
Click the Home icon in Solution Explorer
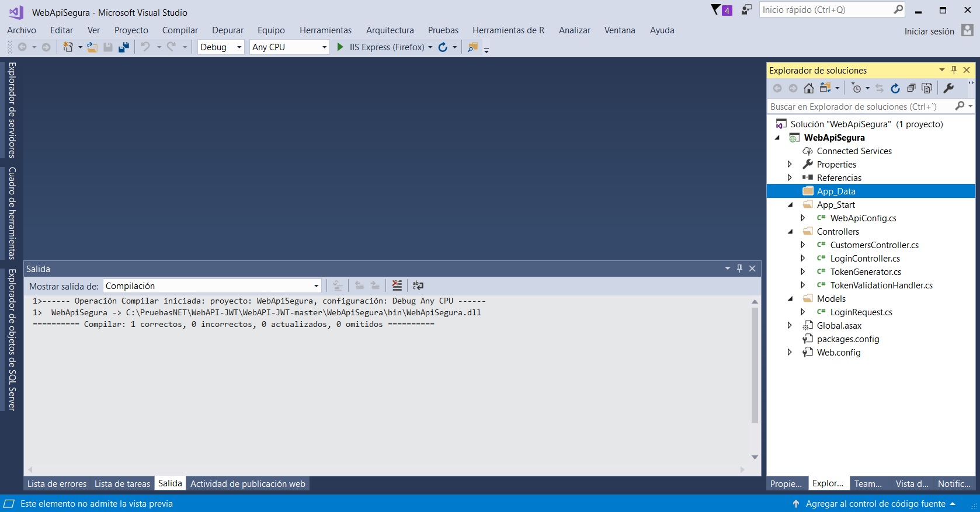pos(809,88)
